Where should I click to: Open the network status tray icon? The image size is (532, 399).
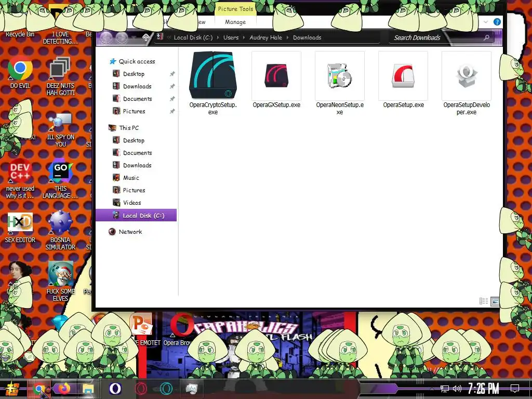[x=445, y=389]
